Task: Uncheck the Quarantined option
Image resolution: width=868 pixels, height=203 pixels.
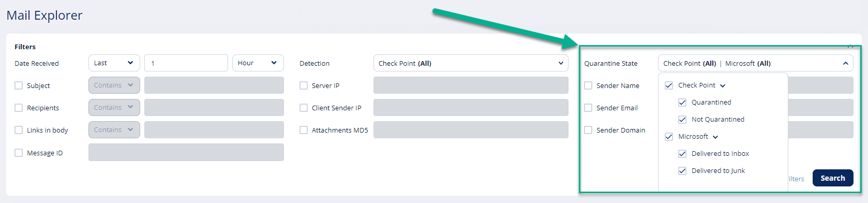Action: point(682,103)
